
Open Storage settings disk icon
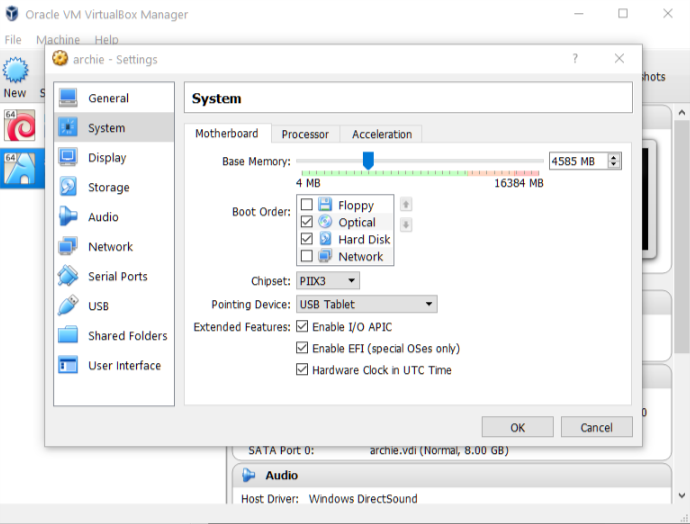pyautogui.click(x=68, y=187)
